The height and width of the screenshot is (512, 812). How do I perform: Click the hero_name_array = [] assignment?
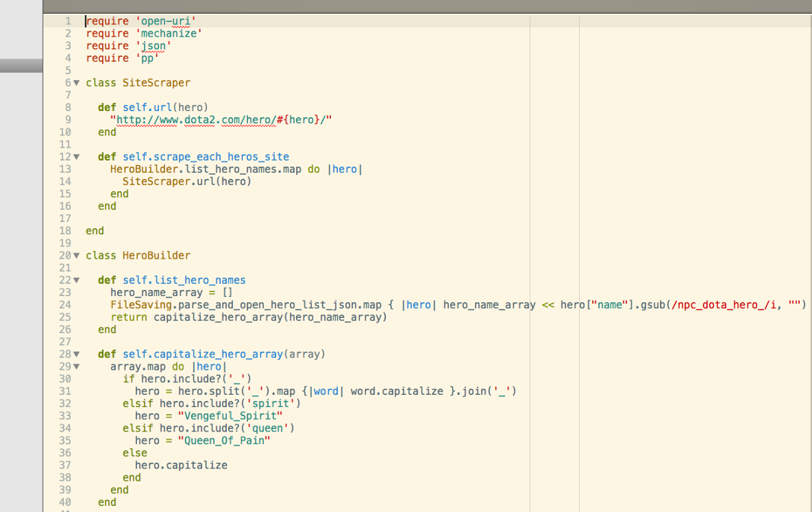pyautogui.click(x=171, y=292)
